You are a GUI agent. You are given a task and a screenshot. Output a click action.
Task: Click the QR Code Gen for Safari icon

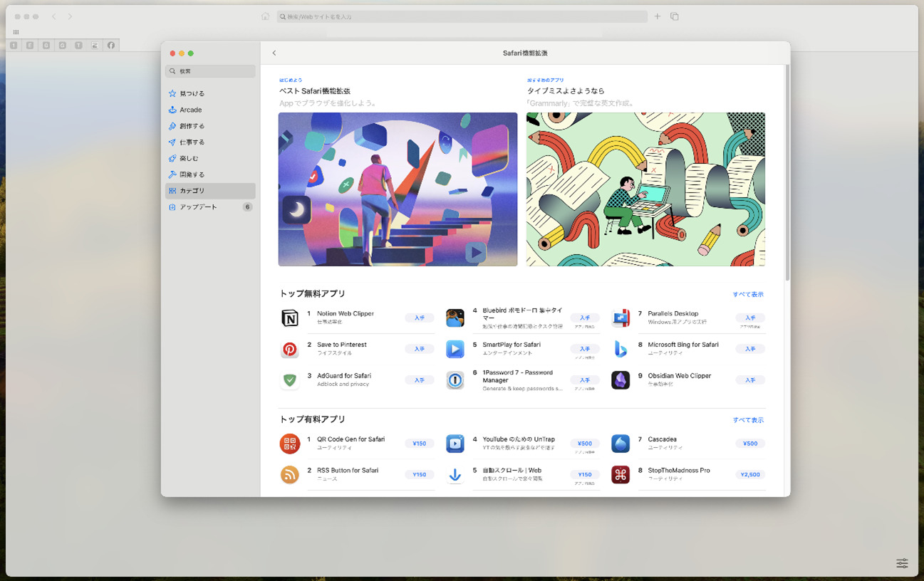tap(290, 444)
